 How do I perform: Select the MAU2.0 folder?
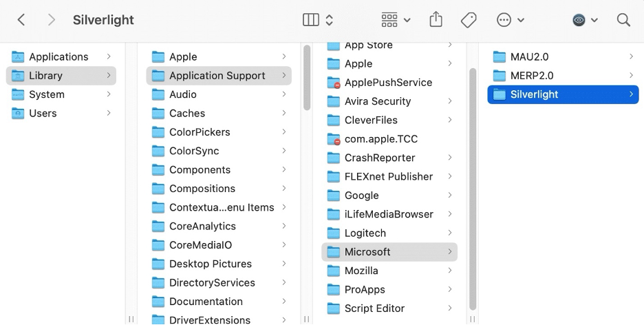(563, 56)
